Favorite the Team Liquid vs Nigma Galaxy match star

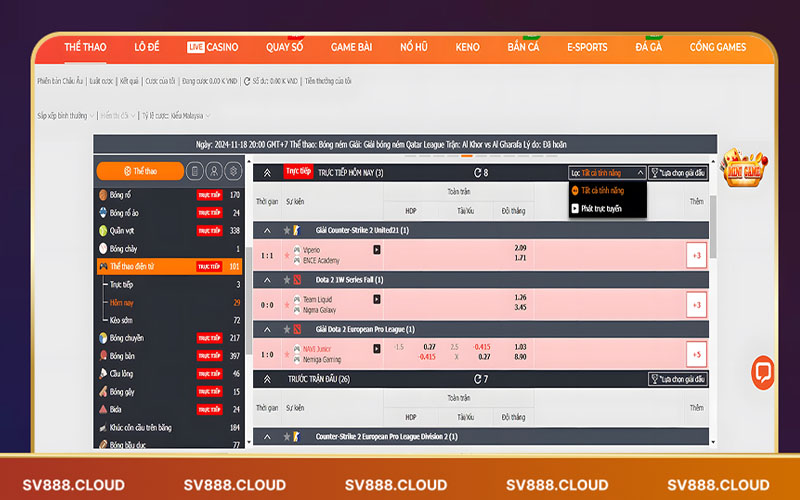287,305
